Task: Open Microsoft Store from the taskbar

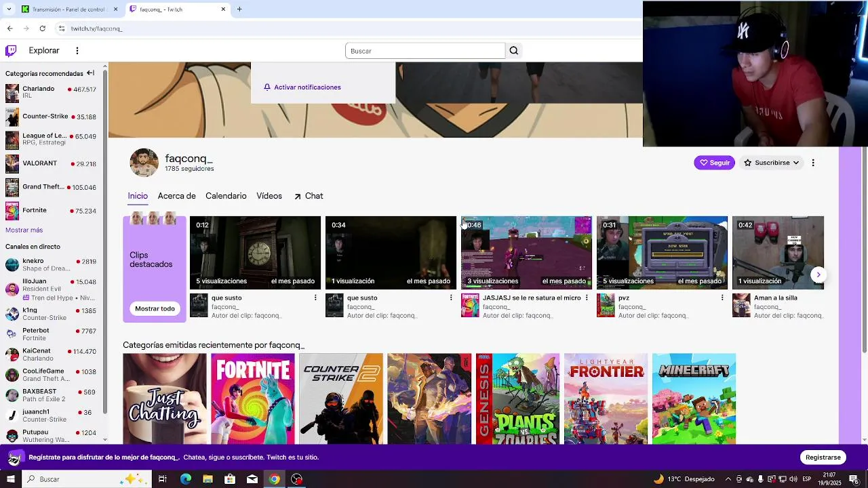Action: tap(230, 479)
